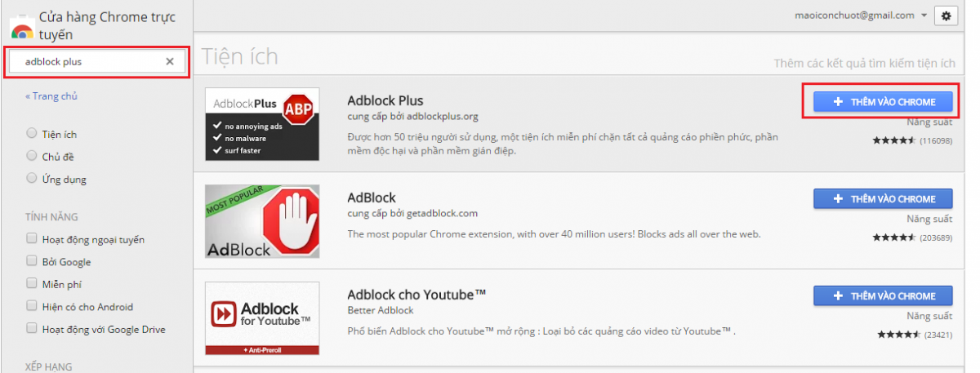Go back via Trang chủ link

click(x=51, y=96)
